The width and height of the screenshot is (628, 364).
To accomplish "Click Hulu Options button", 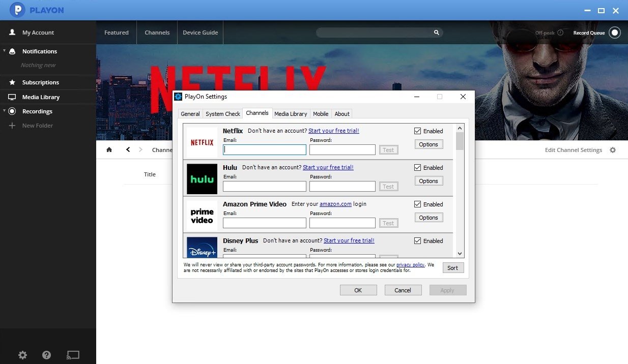I will [x=429, y=181].
